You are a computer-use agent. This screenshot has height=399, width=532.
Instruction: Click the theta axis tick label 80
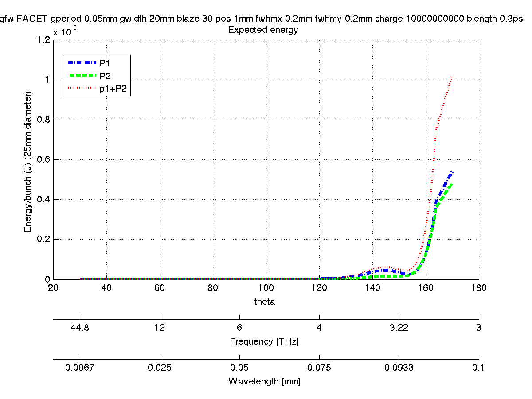click(213, 288)
